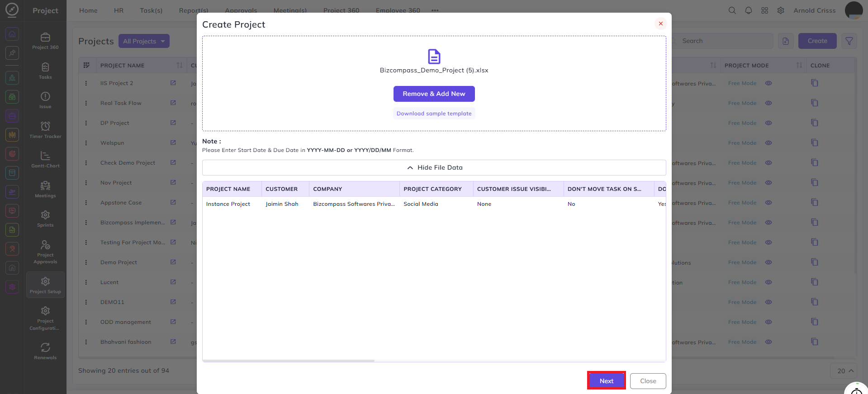Image resolution: width=868 pixels, height=394 pixels.
Task: Open the Issue section in the sidebar
Action: click(45, 100)
